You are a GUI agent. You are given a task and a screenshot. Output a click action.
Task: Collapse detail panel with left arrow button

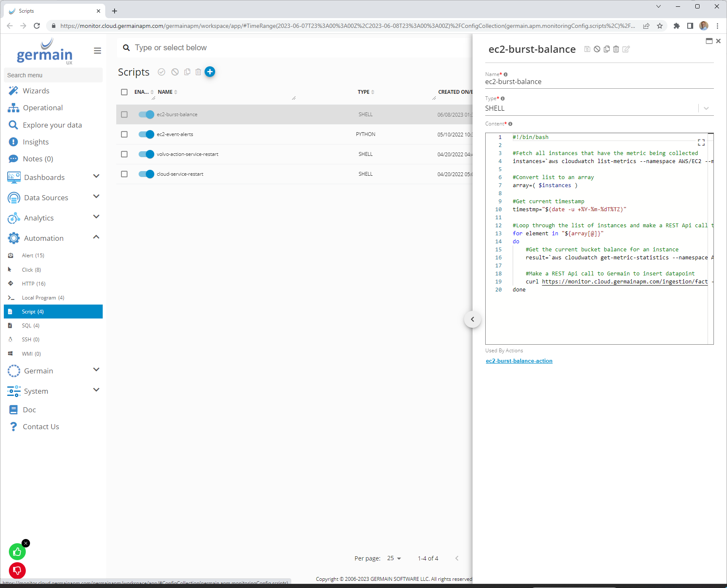(x=473, y=319)
